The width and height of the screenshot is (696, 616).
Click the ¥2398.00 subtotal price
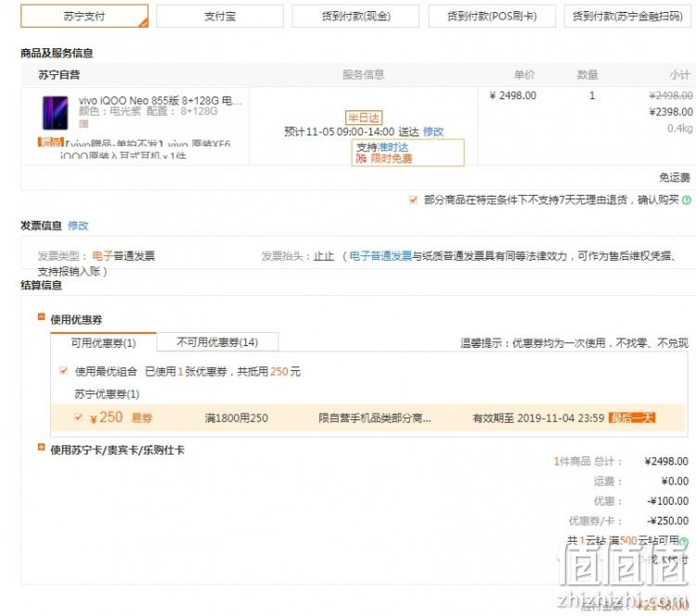click(671, 112)
